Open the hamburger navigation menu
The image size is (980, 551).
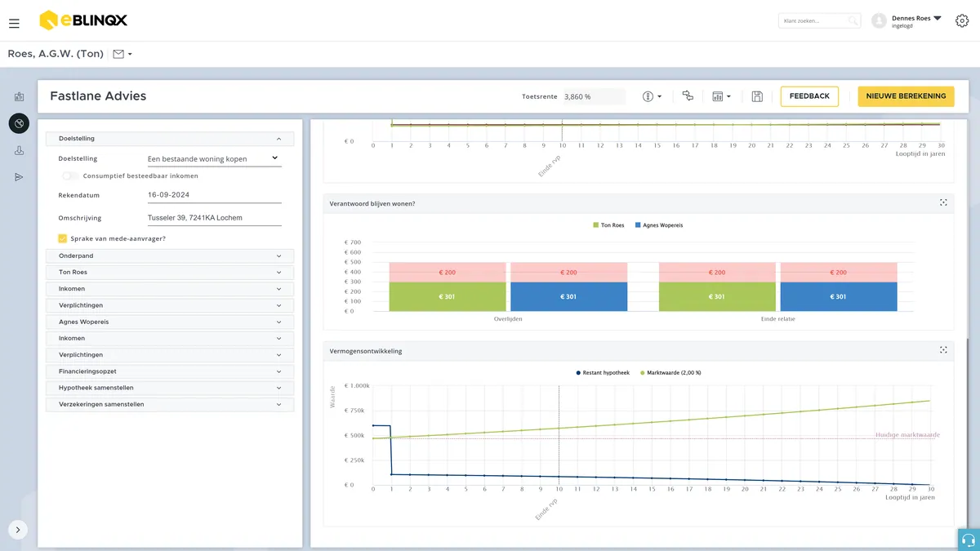14,24
